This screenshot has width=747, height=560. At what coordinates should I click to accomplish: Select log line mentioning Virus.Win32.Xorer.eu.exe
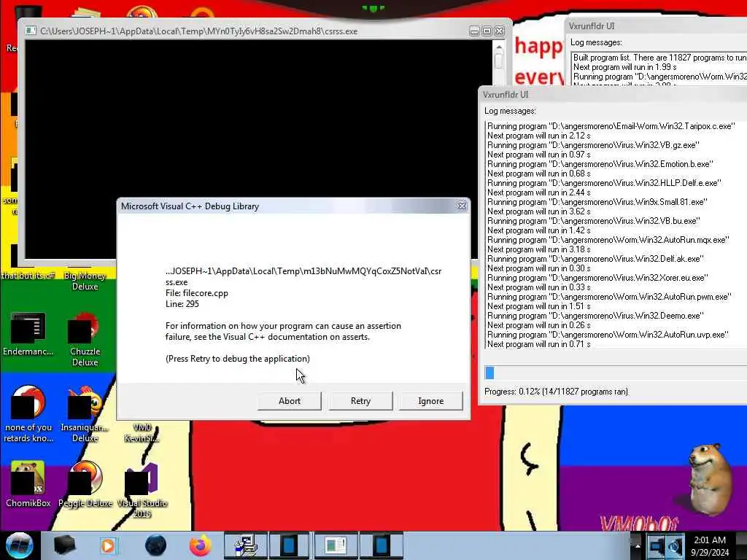pos(597,278)
